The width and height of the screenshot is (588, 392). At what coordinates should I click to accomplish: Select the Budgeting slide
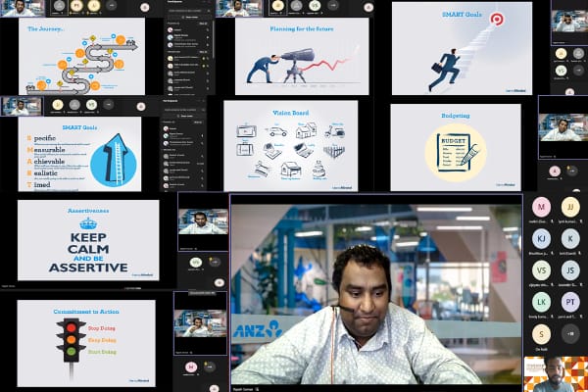(455, 147)
